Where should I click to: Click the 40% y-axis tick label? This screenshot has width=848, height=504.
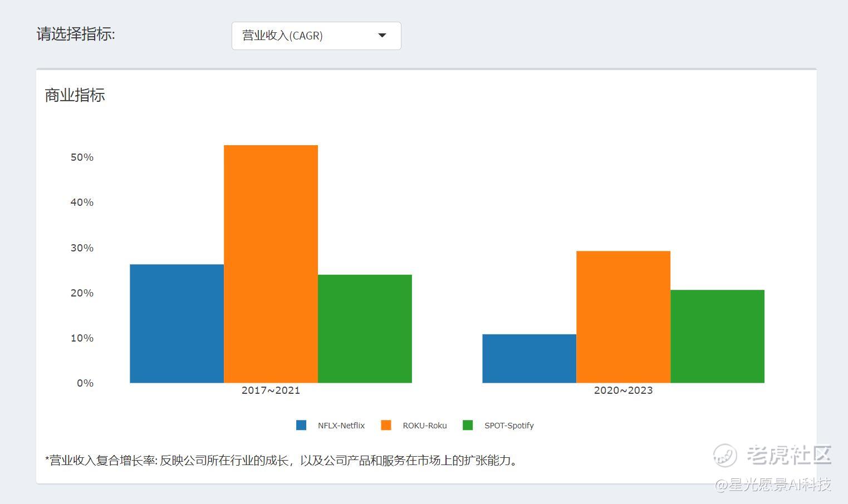[x=82, y=202]
